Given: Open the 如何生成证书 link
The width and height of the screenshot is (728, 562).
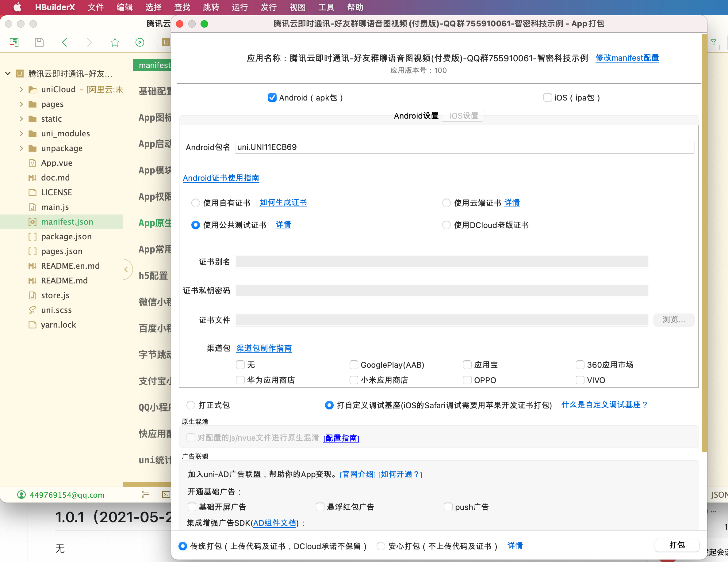Looking at the screenshot, I should [x=283, y=203].
